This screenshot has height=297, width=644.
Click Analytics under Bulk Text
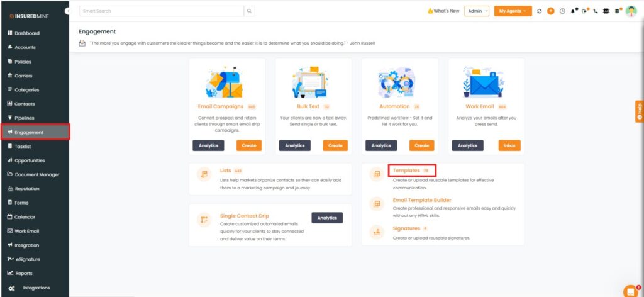(x=294, y=145)
